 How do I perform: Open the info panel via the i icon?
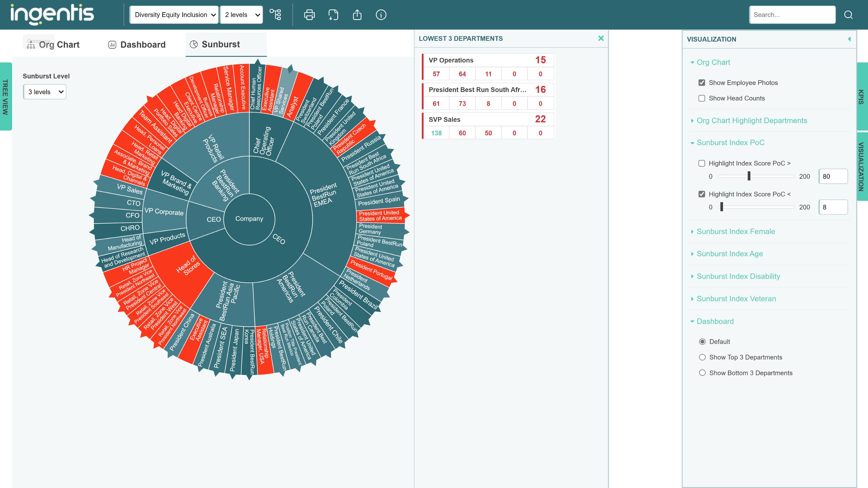pyautogui.click(x=381, y=14)
